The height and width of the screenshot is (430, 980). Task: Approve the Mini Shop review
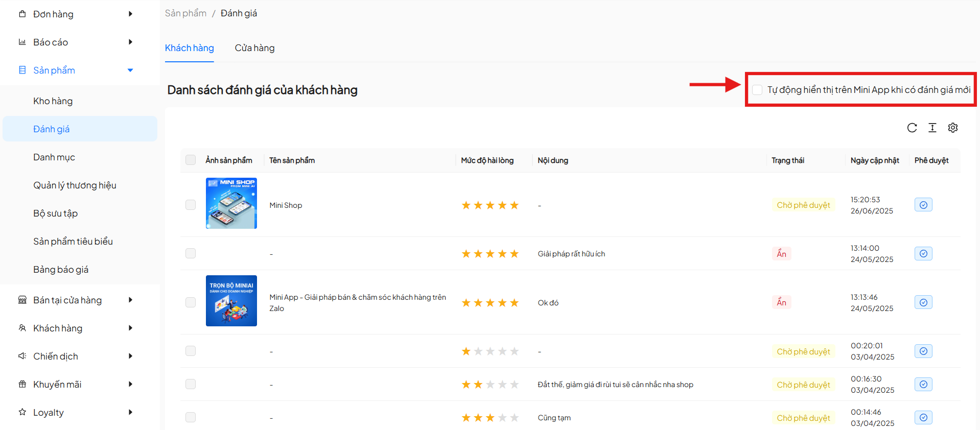[x=923, y=205]
